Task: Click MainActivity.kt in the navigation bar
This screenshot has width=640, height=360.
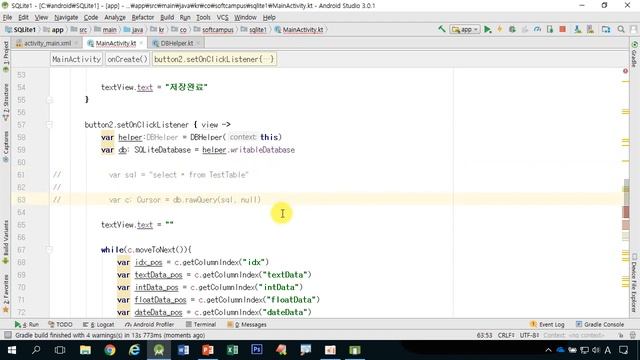Action: 299,29
